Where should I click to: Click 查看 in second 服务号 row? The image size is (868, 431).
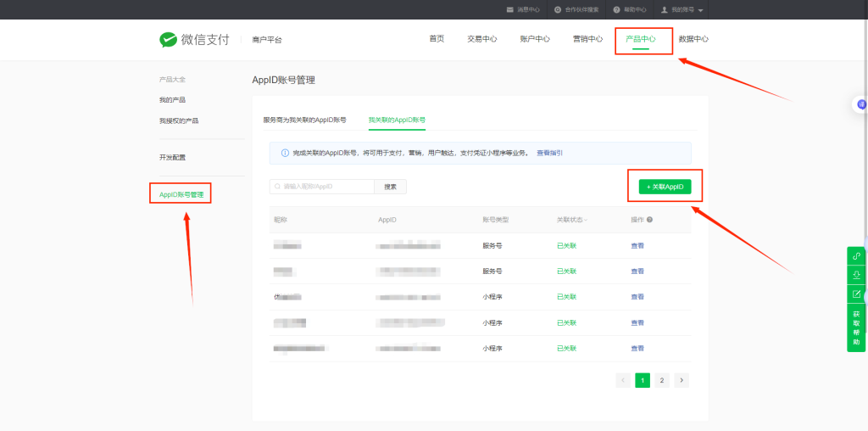click(637, 271)
